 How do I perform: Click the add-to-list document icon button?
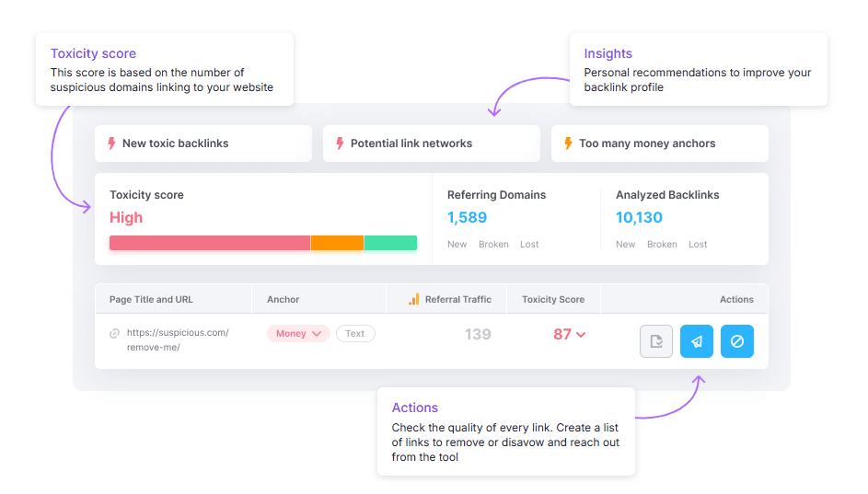[x=656, y=341]
